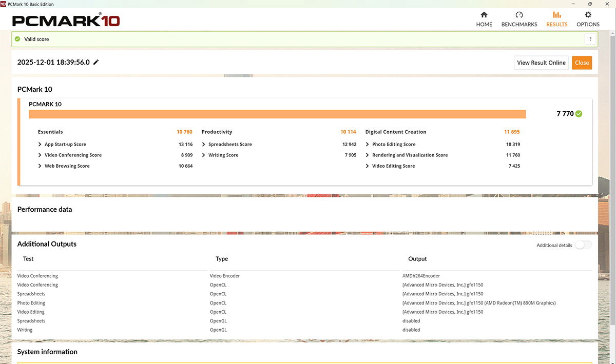The width and height of the screenshot is (616, 364).
Task: Click the question mark help icon
Action: (x=590, y=39)
